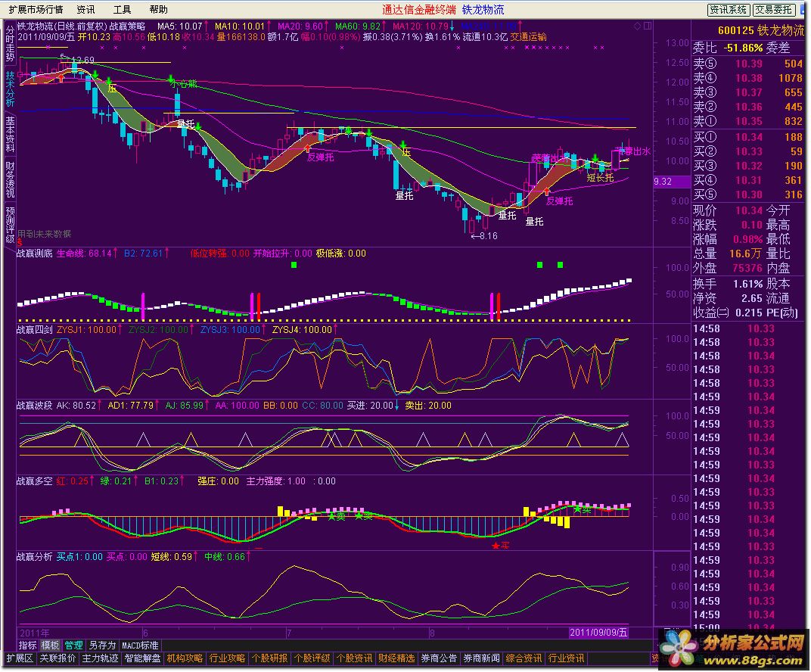Switch to the 预测评级 side tab

[x=10, y=225]
